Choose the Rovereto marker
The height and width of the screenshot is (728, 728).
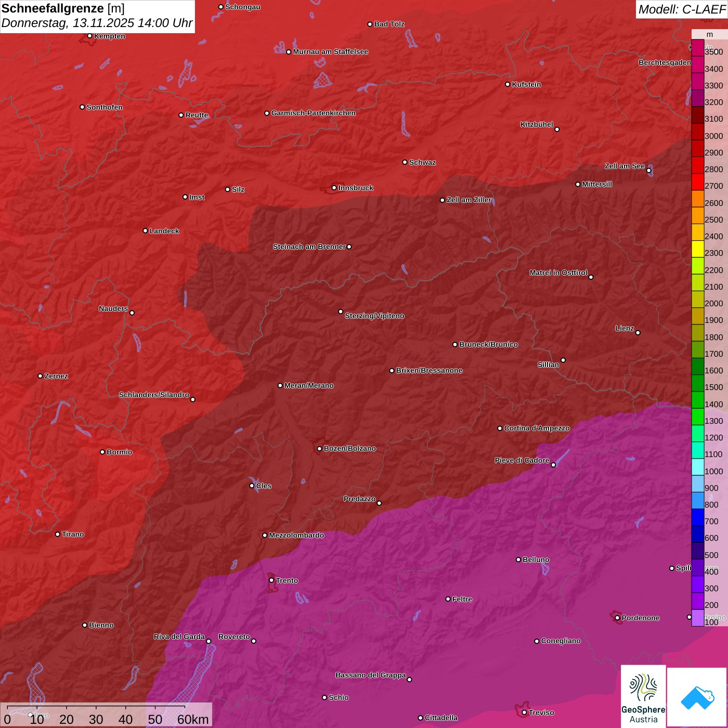pos(254,641)
